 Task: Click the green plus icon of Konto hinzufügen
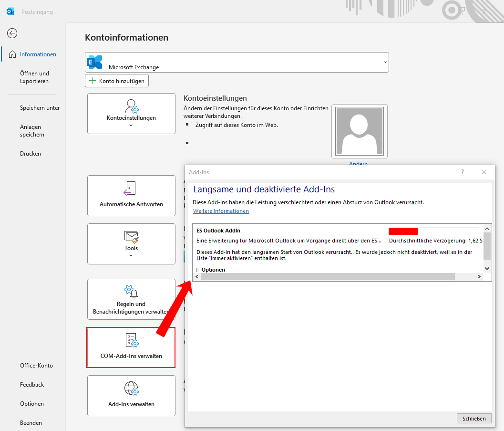(x=92, y=81)
